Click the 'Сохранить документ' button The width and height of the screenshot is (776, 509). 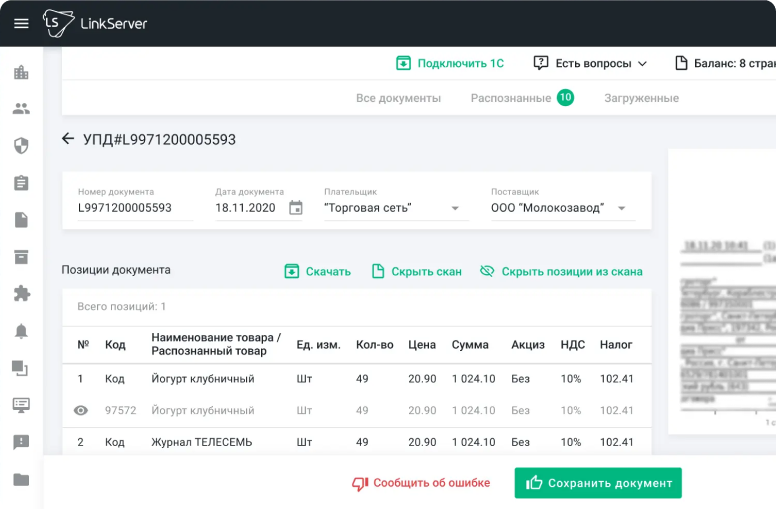[598, 483]
